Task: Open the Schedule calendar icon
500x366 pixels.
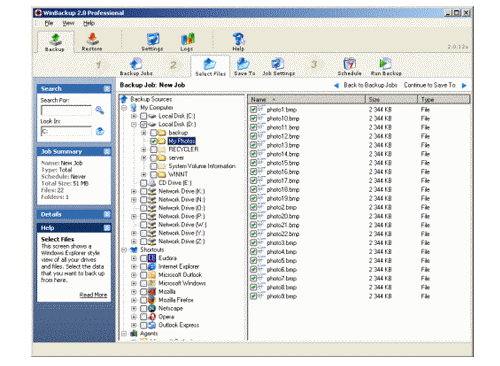Action: [350, 63]
